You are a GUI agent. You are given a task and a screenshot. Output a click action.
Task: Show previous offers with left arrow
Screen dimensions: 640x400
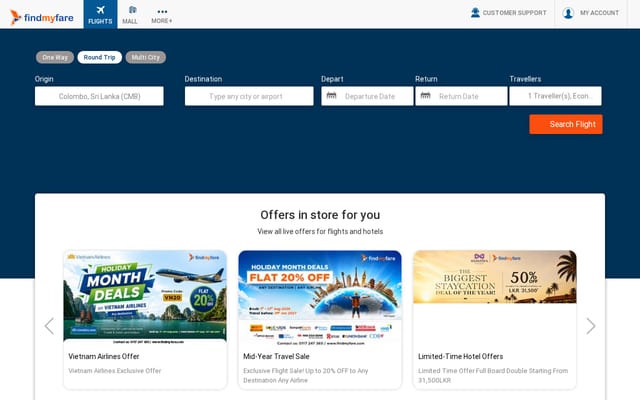[49, 326]
